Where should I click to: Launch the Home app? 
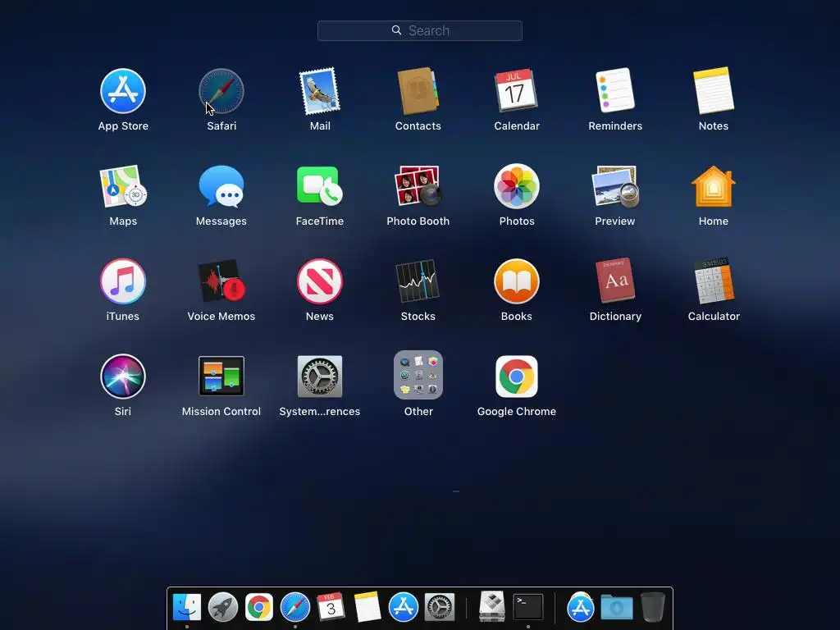[x=714, y=186]
